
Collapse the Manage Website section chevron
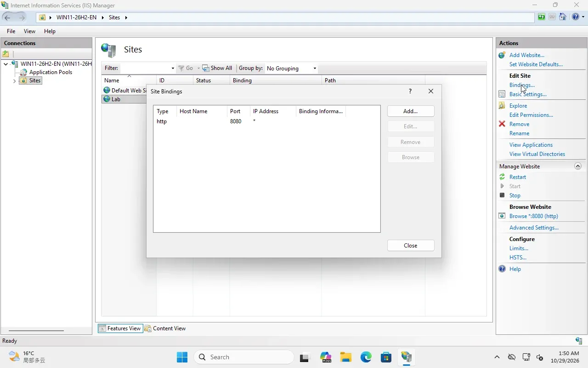(578, 167)
